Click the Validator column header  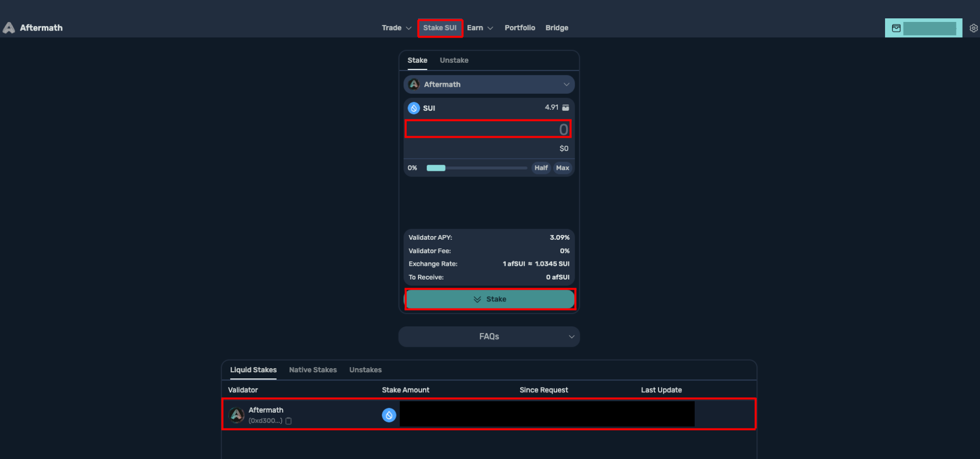coord(243,390)
